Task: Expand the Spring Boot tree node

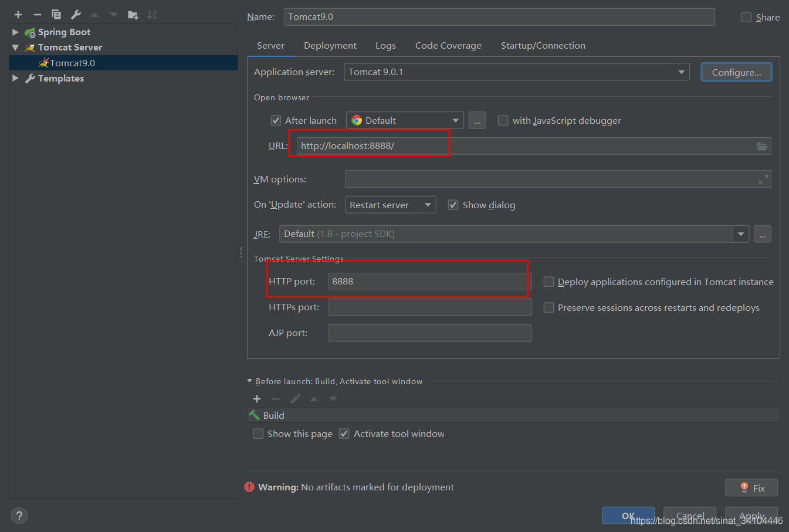Action: point(15,32)
